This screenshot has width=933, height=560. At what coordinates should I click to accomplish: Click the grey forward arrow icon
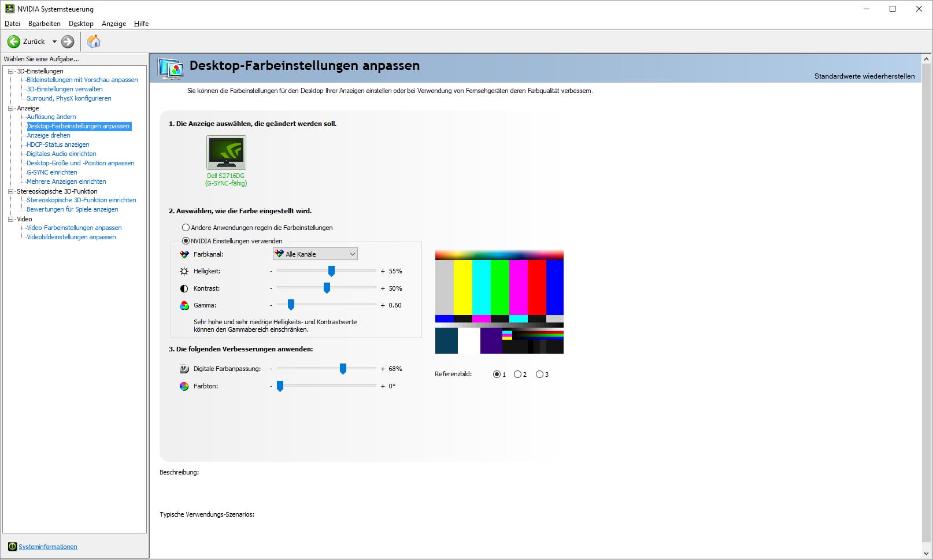(68, 42)
